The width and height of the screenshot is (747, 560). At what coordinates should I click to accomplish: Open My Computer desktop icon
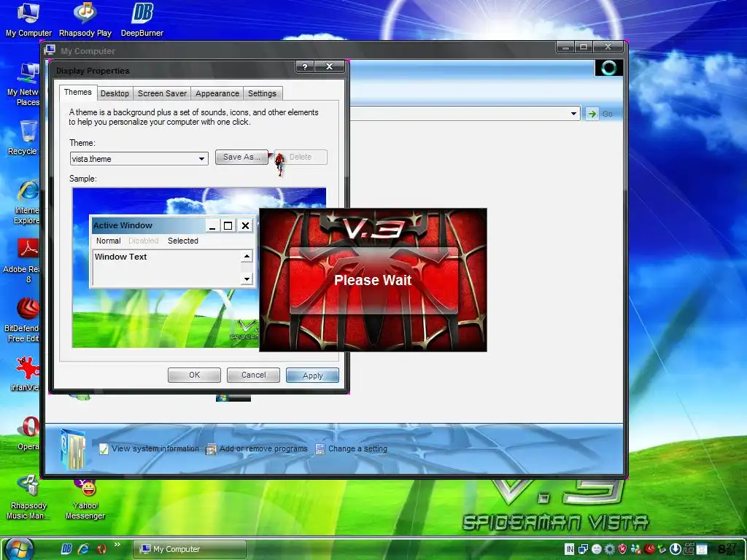click(x=28, y=19)
